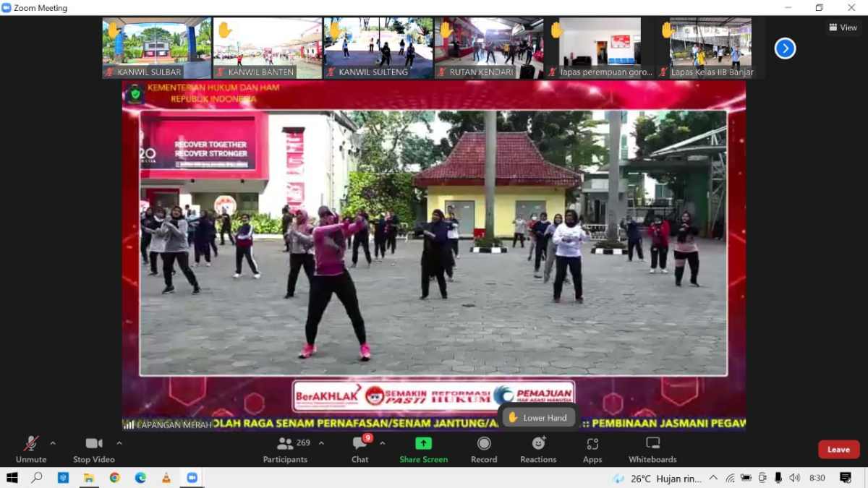The image size is (868, 488).
Task: Open the View layout menu
Action: coord(843,27)
